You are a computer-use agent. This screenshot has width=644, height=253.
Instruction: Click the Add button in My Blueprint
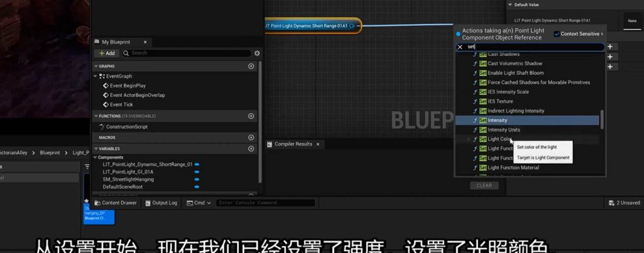click(x=106, y=53)
